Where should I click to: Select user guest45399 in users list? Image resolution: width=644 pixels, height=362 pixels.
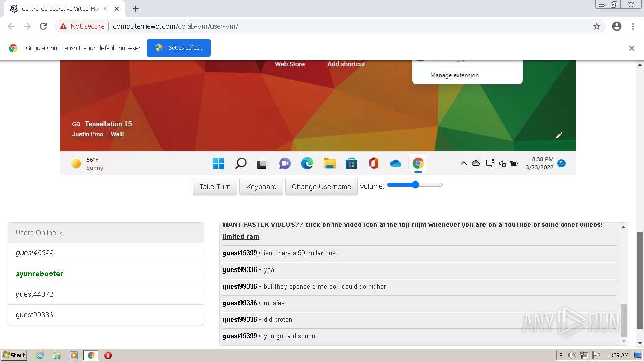point(106,253)
